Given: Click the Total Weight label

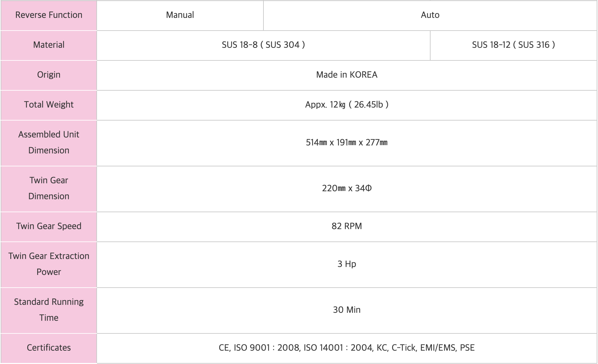Looking at the screenshot, I should [x=49, y=105].
